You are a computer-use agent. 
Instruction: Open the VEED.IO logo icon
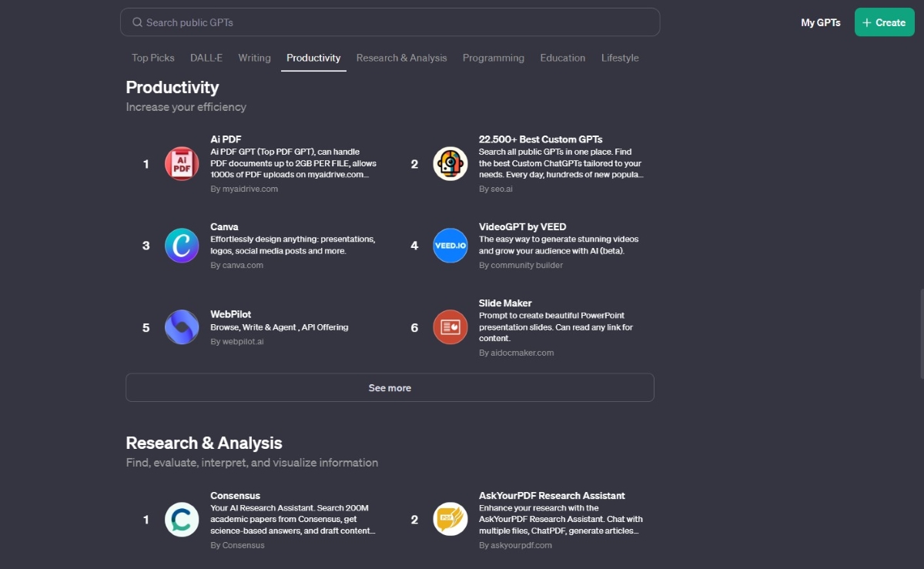[450, 246]
